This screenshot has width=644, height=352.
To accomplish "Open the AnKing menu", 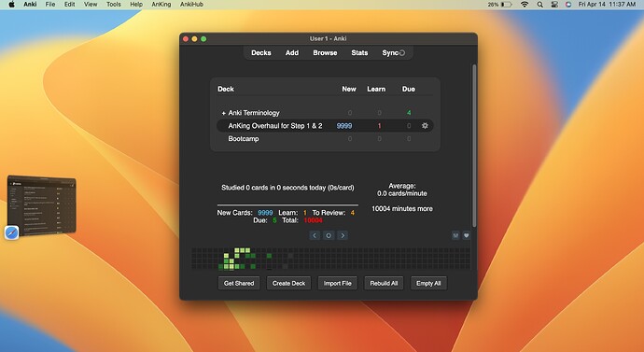I will [x=161, y=5].
